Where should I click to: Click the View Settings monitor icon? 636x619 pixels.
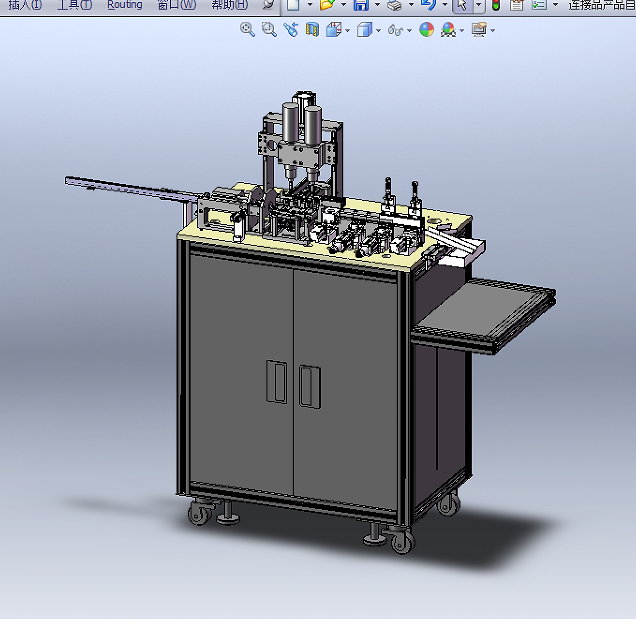pos(479,30)
